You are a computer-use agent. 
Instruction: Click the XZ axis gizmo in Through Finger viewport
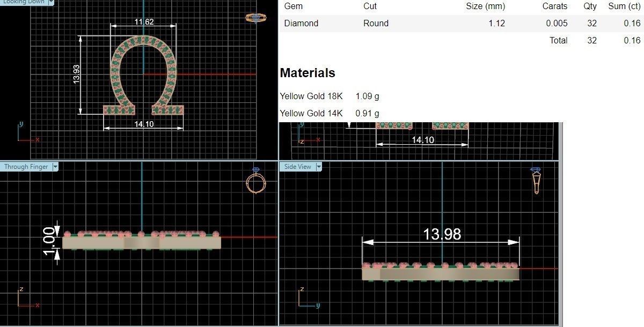coord(28,298)
